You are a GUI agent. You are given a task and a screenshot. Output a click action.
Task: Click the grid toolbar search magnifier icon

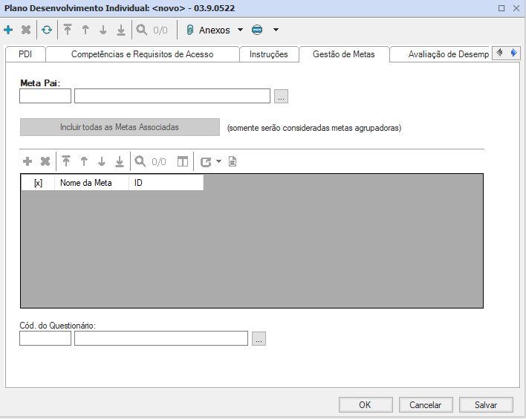pos(140,161)
